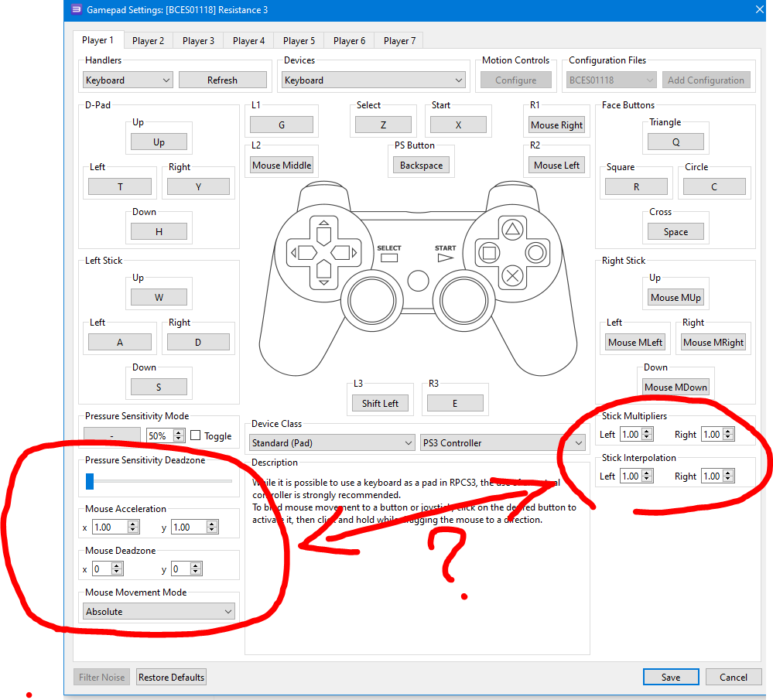Rebind the Start button X
Image resolution: width=773 pixels, height=700 pixels.
[x=458, y=125]
